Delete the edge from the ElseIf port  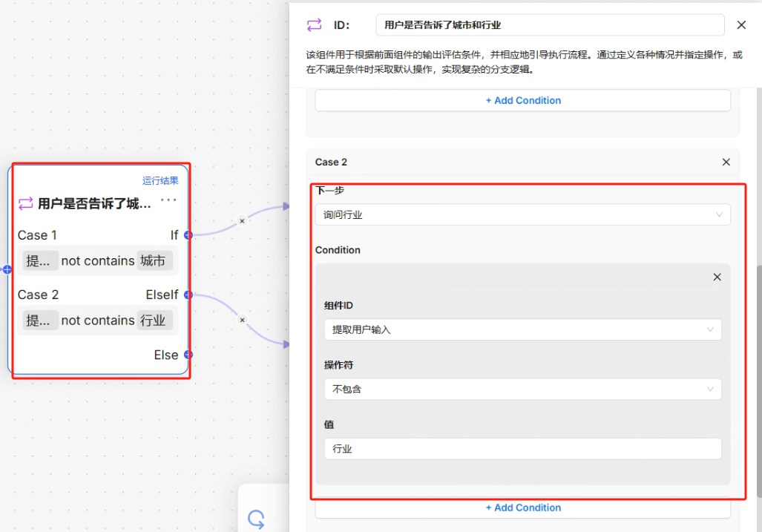click(x=242, y=321)
